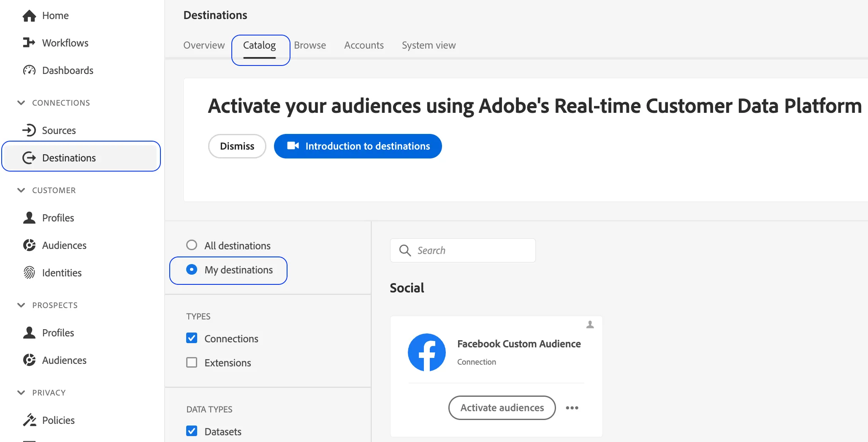Screen dimensions: 868x442
Task: Open more options ellipsis on Facebook card
Action: coord(572,408)
